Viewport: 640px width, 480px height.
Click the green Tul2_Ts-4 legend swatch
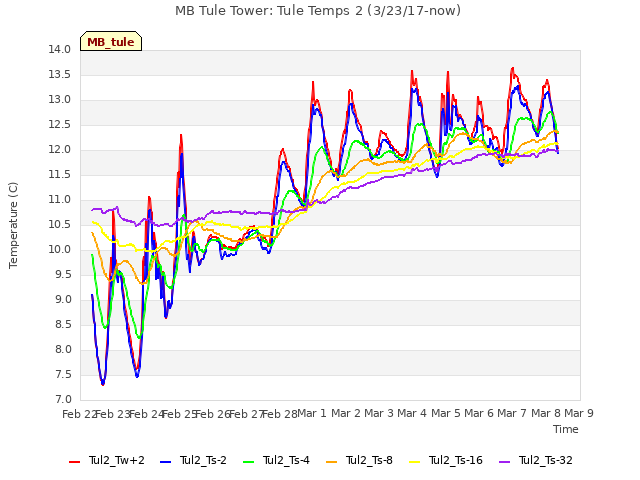[248, 462]
